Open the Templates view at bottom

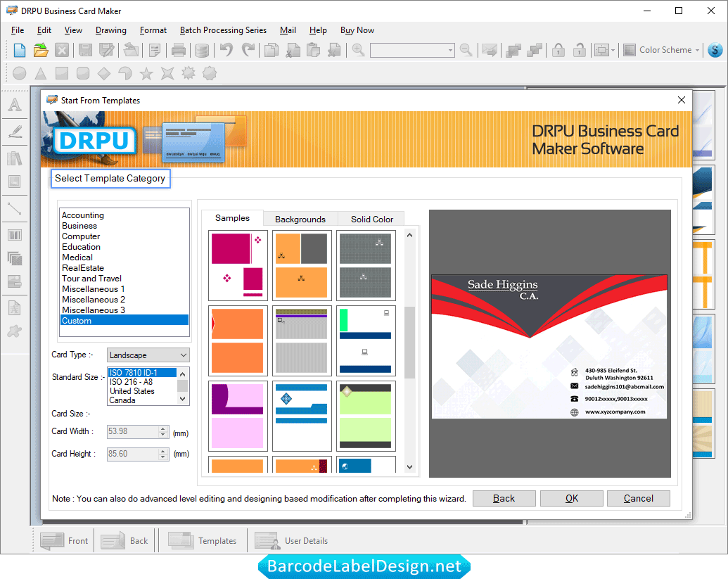pos(203,541)
